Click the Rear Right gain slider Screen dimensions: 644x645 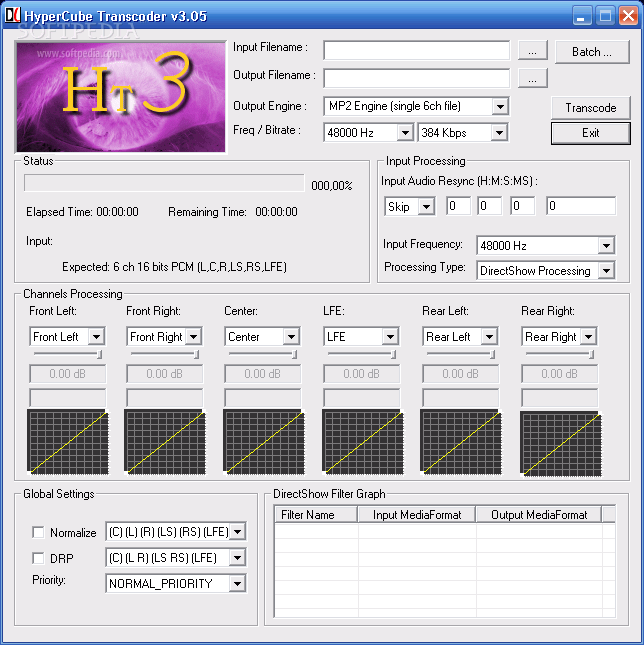(560, 354)
